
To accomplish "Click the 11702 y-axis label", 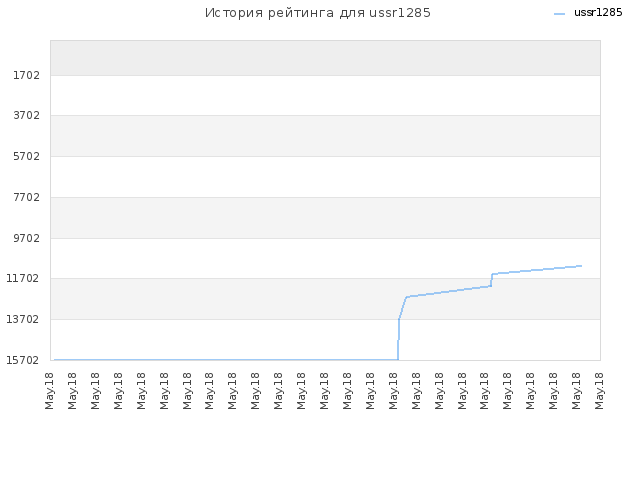I will point(23,278).
